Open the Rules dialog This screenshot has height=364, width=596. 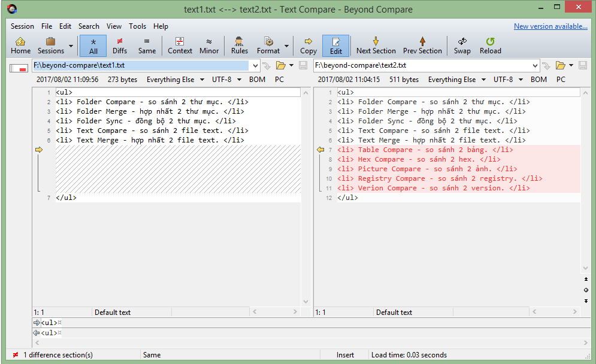click(x=240, y=46)
